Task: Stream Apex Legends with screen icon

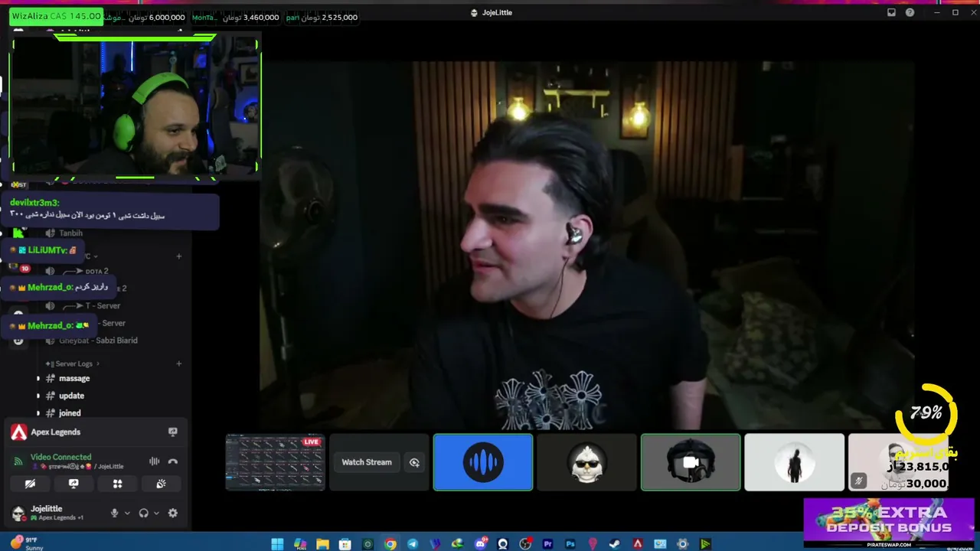Action: (x=173, y=432)
